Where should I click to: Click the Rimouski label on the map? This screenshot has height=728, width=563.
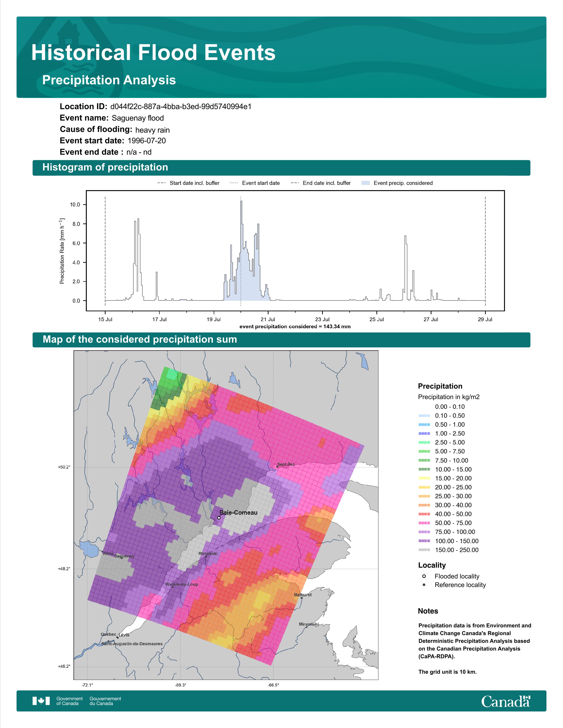tap(208, 554)
